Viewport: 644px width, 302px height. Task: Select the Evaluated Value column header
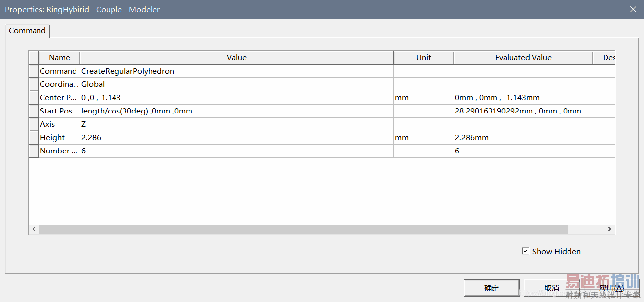[523, 58]
